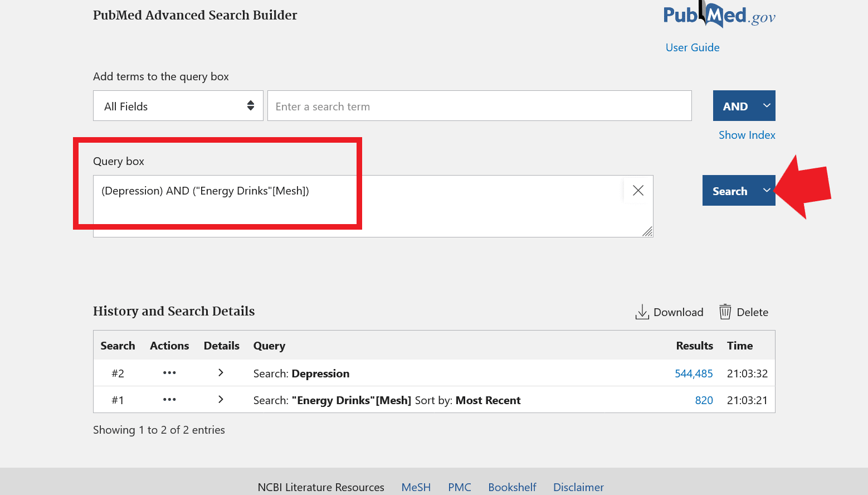Open the User Guide link
This screenshot has width=868, height=495.
pyautogui.click(x=693, y=47)
